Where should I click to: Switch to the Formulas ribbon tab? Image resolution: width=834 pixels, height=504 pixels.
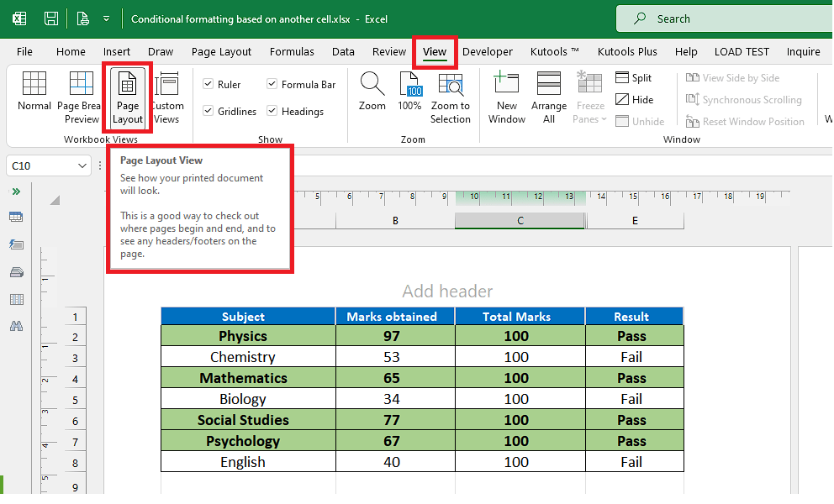click(292, 51)
